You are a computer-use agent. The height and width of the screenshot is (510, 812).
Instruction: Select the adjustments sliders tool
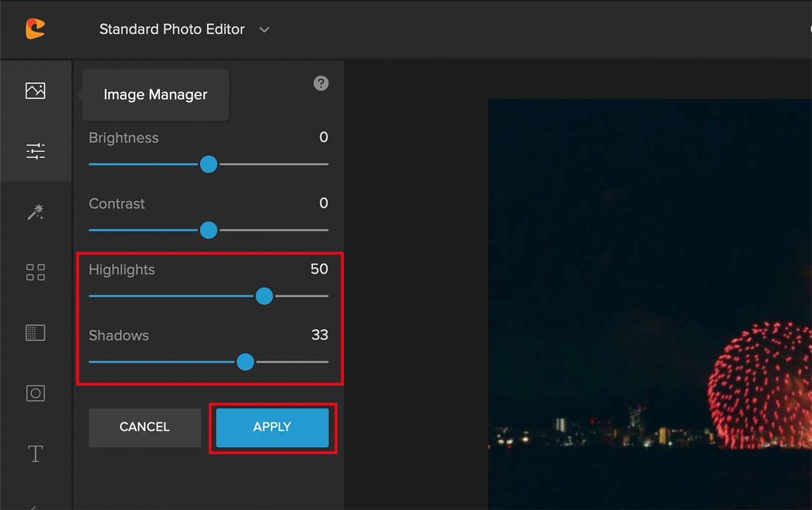point(36,151)
